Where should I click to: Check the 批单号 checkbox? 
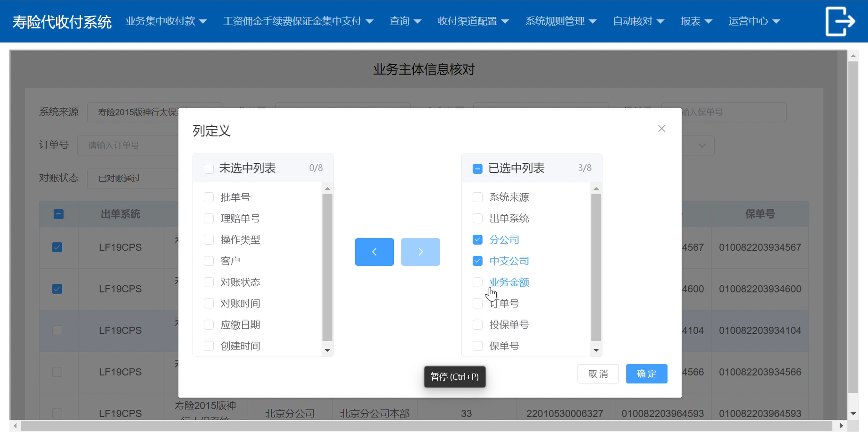[x=209, y=197]
